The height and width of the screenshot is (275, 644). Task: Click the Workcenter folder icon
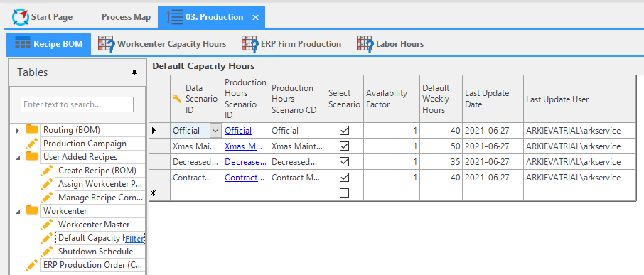[x=32, y=210]
